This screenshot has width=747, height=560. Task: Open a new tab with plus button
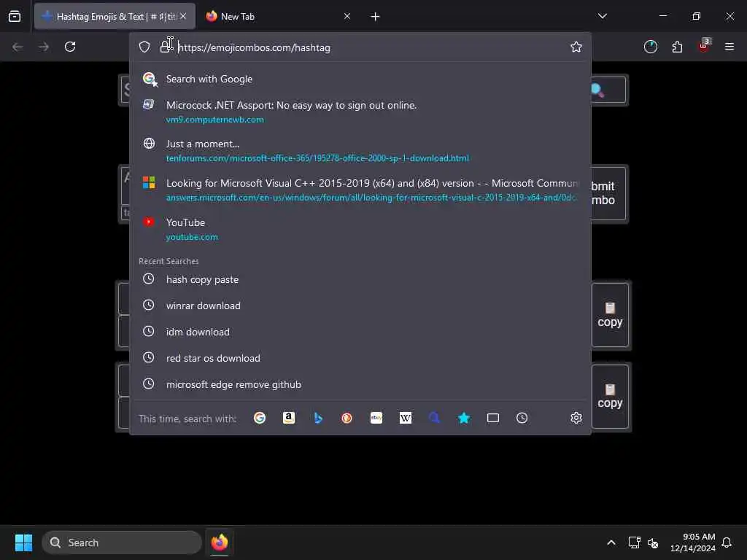tap(375, 17)
